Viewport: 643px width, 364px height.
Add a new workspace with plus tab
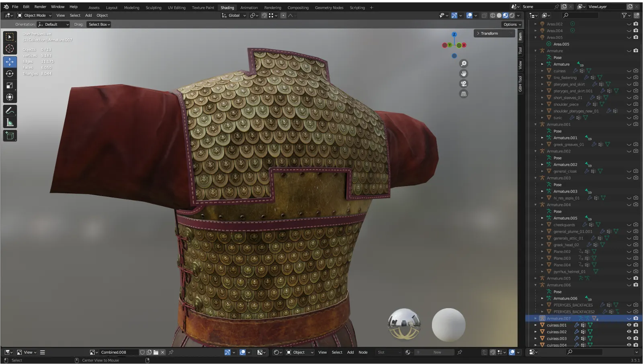pos(371,8)
